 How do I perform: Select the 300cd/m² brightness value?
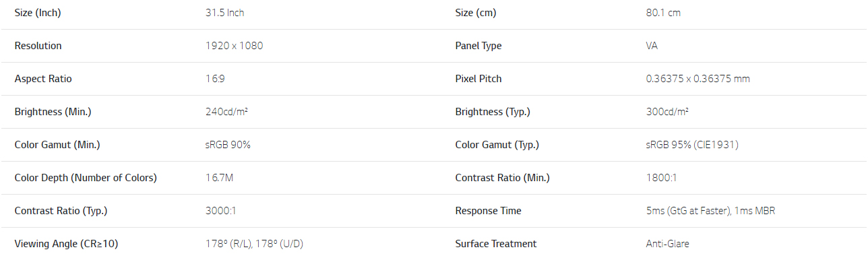(x=667, y=112)
